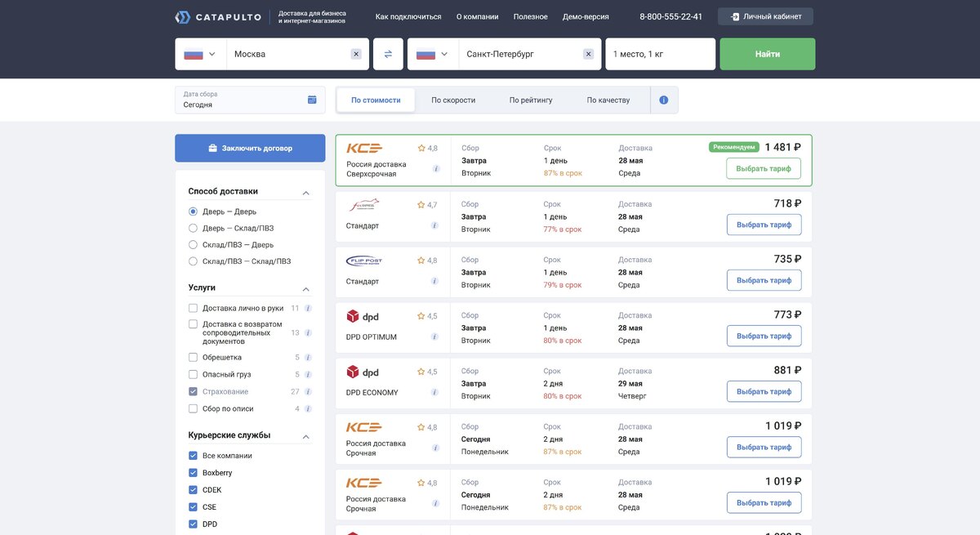Click info icon beside Сбор по описи

click(308, 408)
